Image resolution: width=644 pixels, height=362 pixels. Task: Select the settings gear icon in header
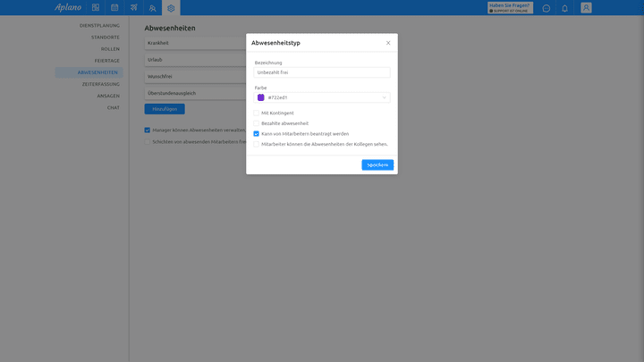172,8
